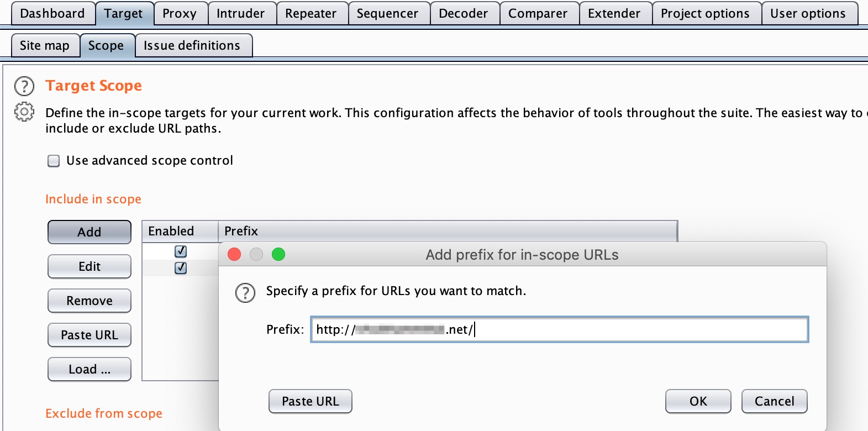Focus the Prefix URL text field
The height and width of the screenshot is (431, 868).
(x=560, y=329)
